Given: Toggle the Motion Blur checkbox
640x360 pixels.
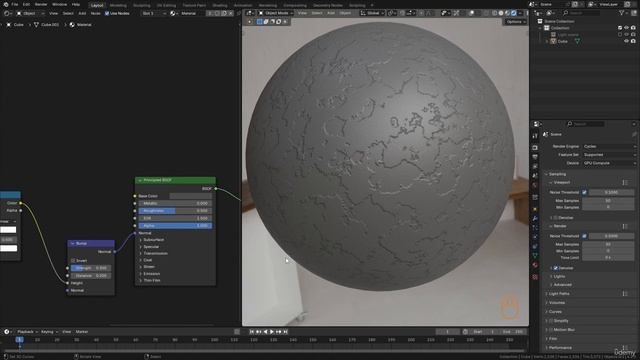Looking at the screenshot, I should (x=551, y=330).
